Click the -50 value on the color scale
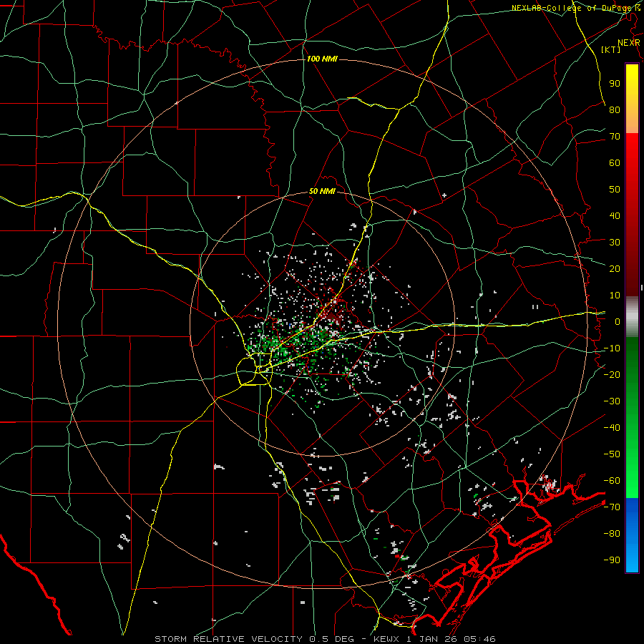 [612, 454]
